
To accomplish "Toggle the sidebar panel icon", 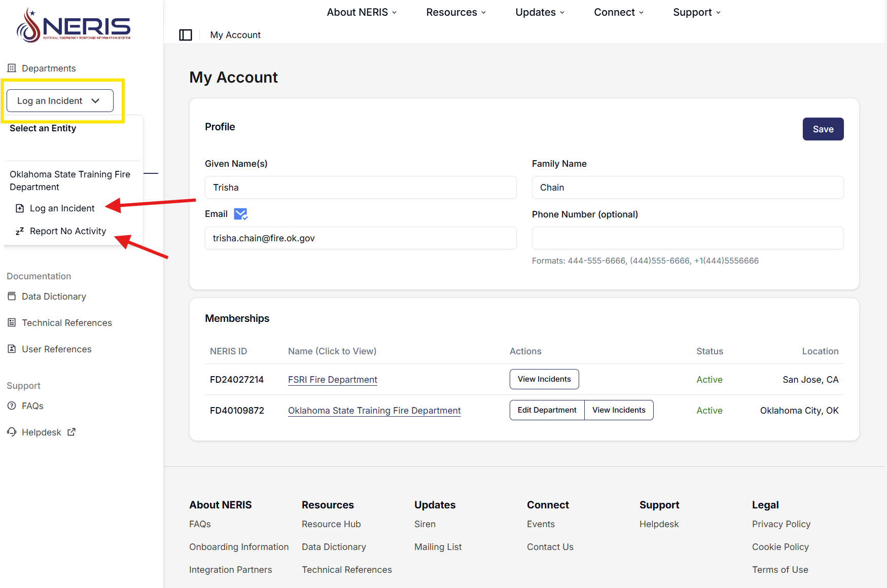I will click(x=186, y=35).
